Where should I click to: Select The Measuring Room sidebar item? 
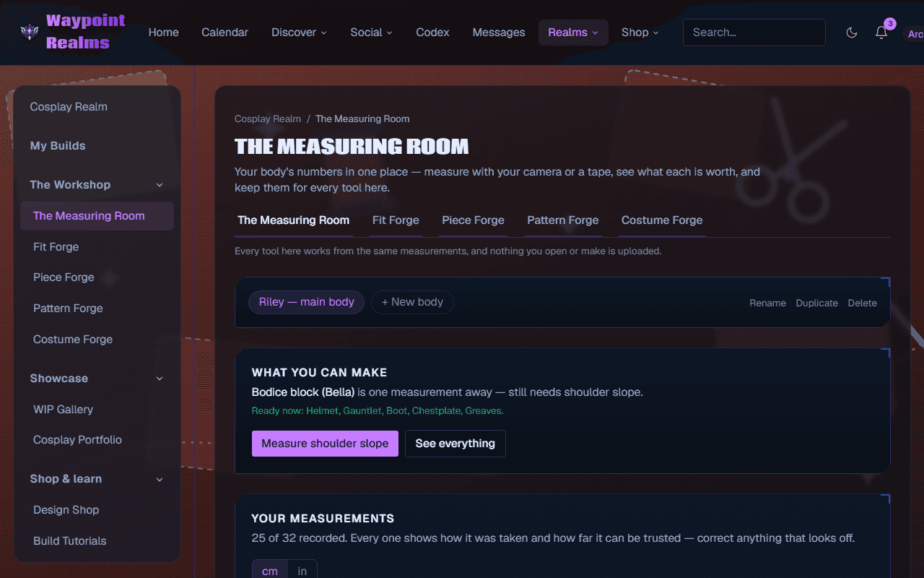pos(97,216)
